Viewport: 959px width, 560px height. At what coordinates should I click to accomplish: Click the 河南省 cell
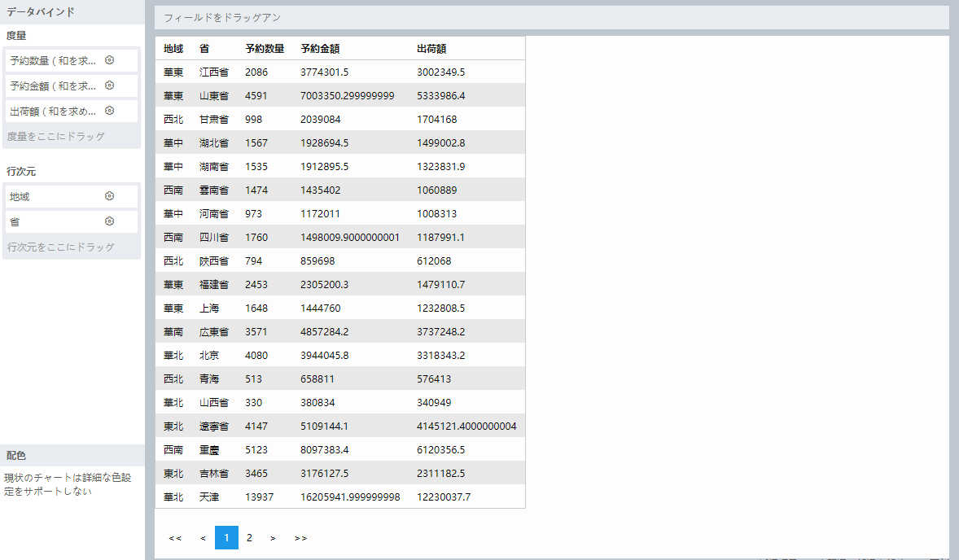point(214,214)
